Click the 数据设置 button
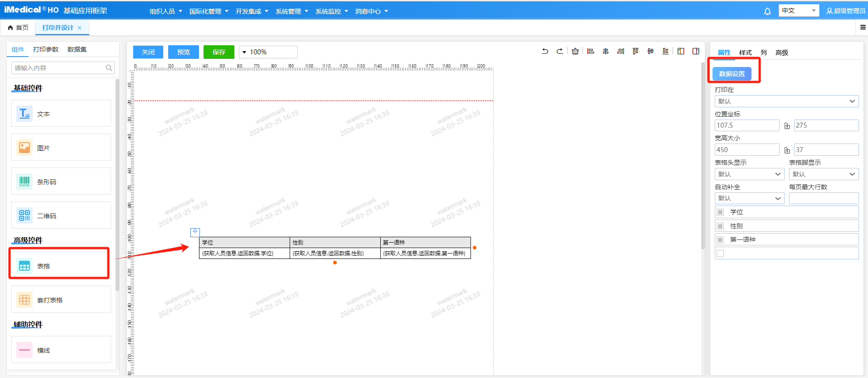The height and width of the screenshot is (378, 868). point(732,74)
